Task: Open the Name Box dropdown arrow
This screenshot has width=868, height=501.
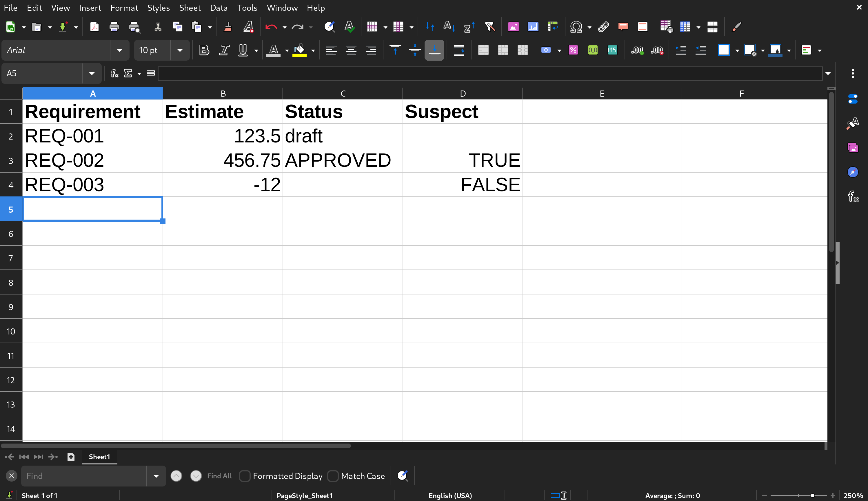Action: (92, 73)
